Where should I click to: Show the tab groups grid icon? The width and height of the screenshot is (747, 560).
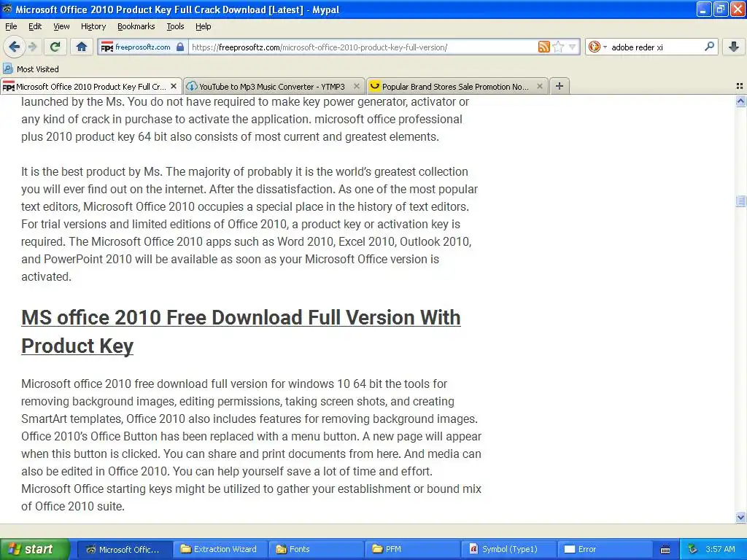point(740,86)
